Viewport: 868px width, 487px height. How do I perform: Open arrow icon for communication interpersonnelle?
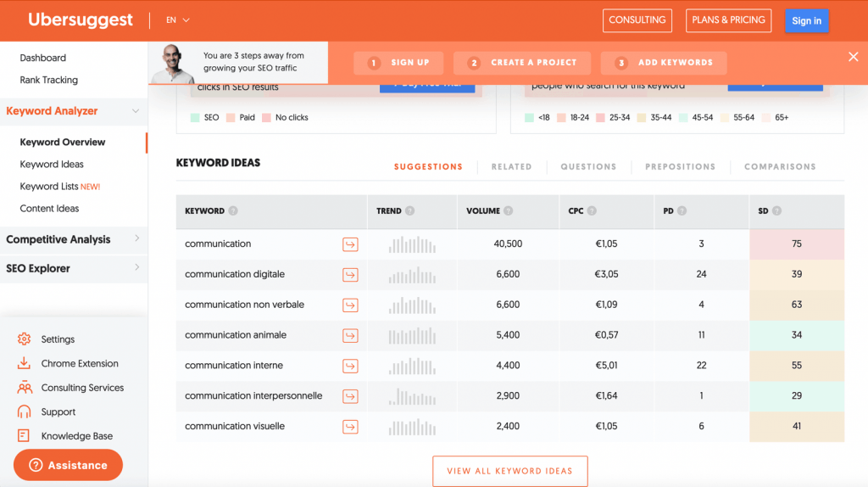[x=350, y=397]
